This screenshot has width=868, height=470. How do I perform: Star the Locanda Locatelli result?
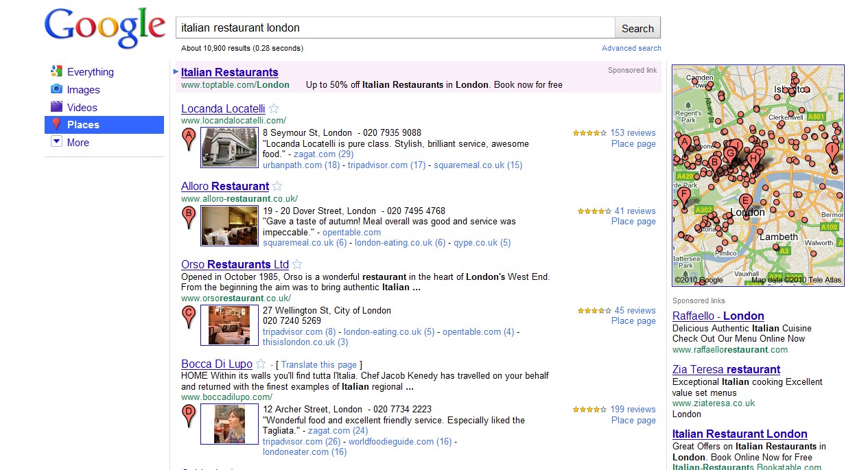tap(274, 108)
